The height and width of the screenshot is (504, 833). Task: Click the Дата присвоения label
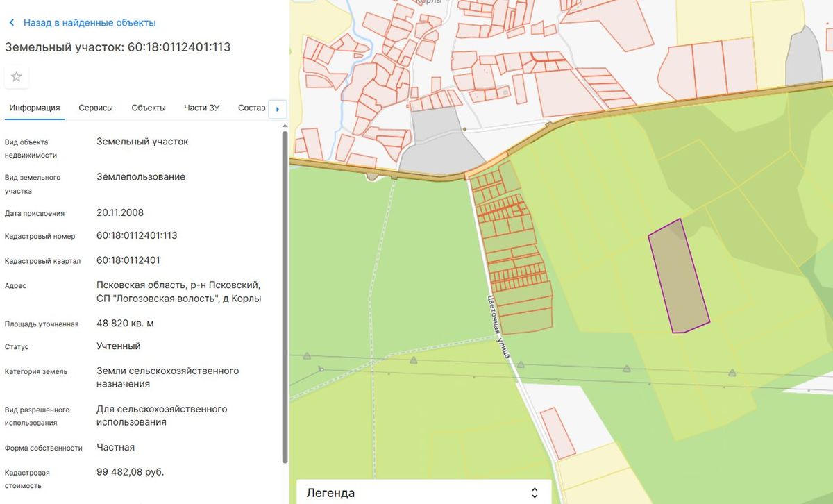point(35,213)
